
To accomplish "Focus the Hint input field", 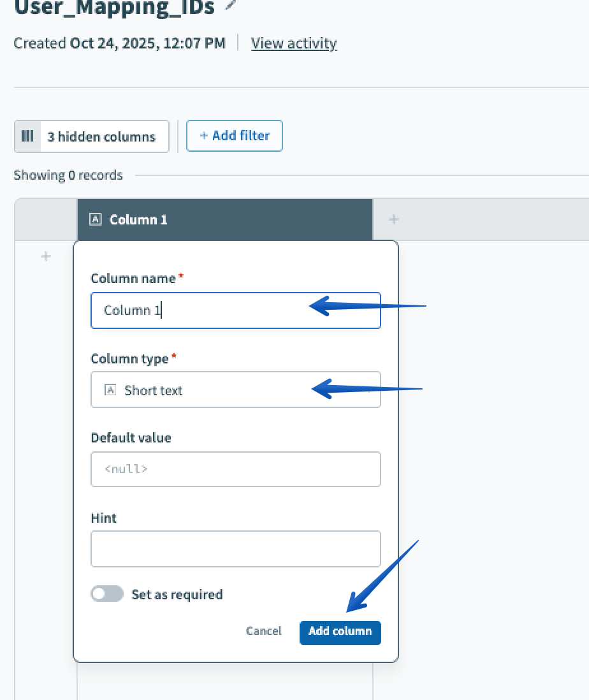I will tap(236, 548).
